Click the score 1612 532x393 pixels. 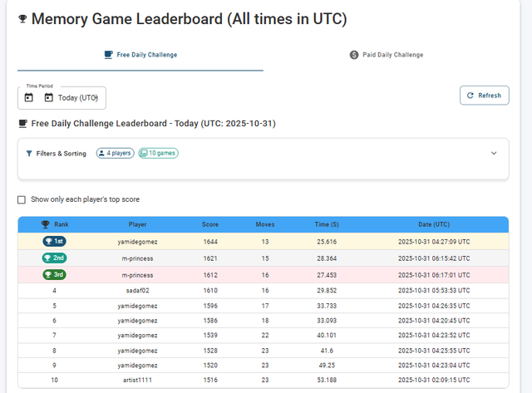click(x=210, y=275)
